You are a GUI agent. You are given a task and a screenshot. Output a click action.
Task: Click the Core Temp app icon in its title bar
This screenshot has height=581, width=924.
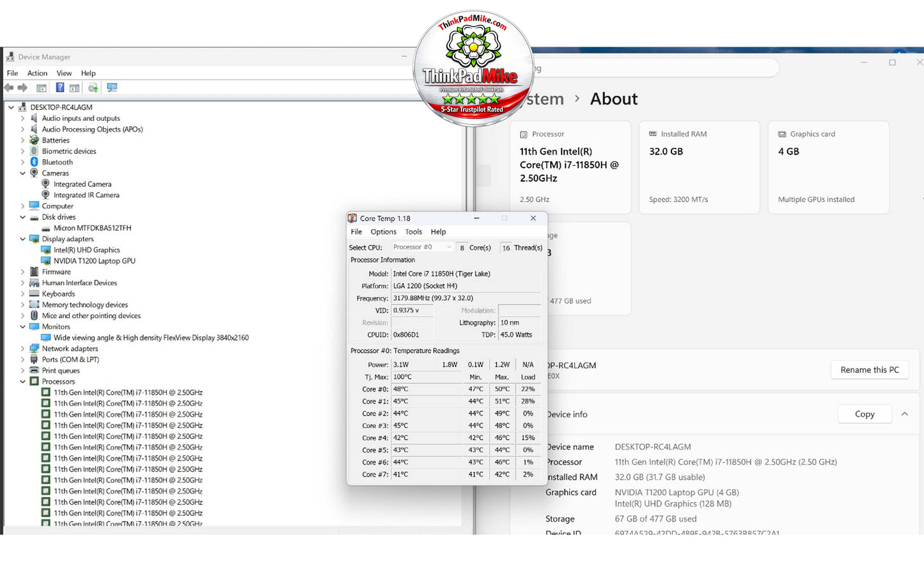[x=352, y=218]
